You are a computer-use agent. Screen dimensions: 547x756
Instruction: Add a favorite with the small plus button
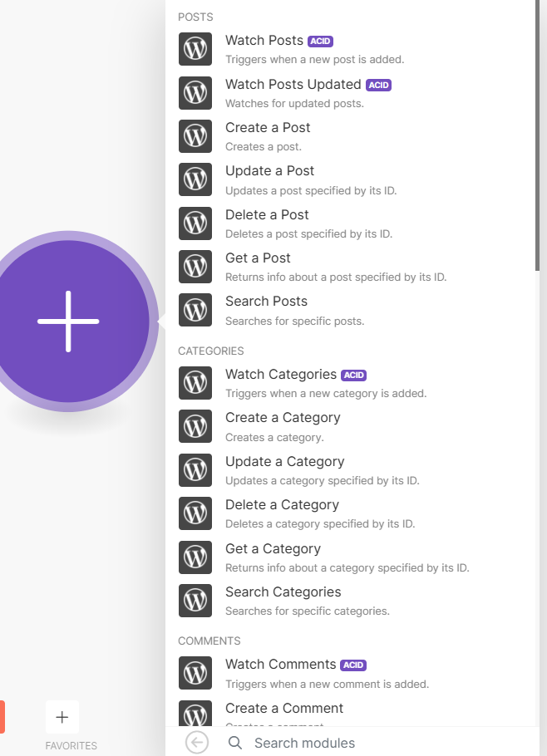62,717
